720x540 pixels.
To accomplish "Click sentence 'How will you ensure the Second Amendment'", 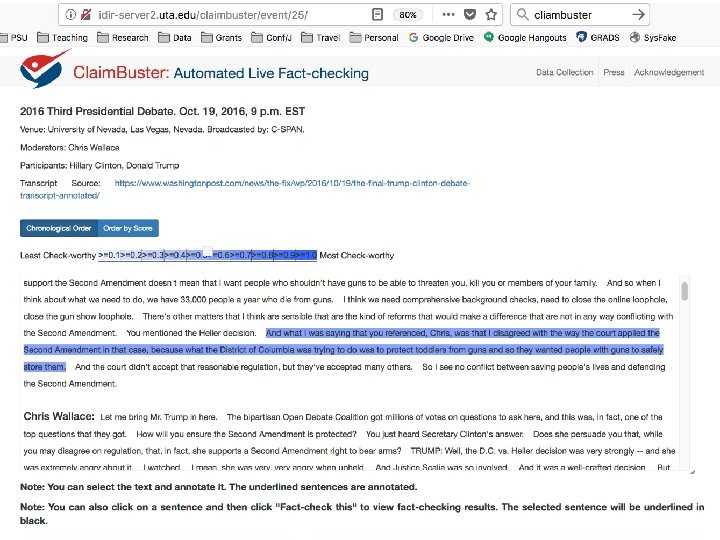I will [x=246, y=434].
